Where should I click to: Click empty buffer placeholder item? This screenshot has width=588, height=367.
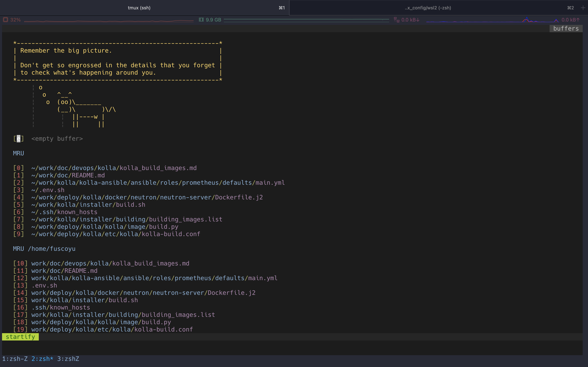pos(57,139)
